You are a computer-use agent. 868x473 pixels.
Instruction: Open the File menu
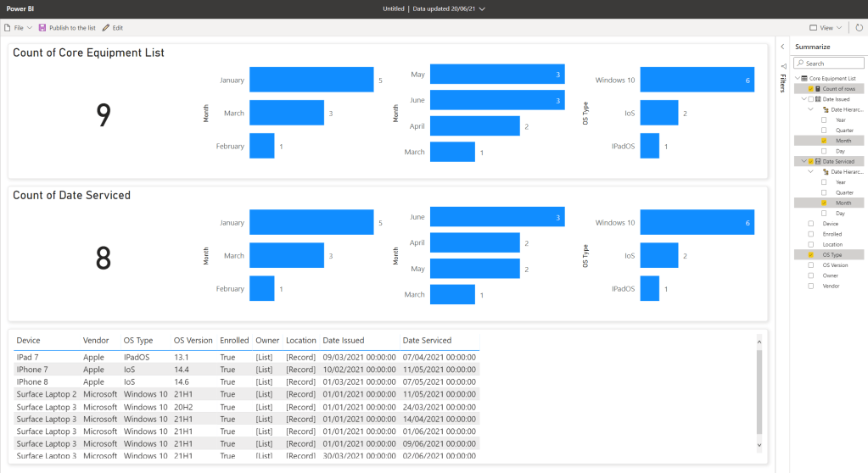17,28
